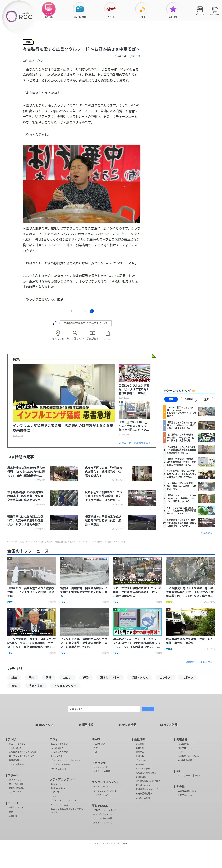Click the この記事を読んでいかがでしたか？ box
This screenshot has height=868, width=222.
tap(86, 323)
